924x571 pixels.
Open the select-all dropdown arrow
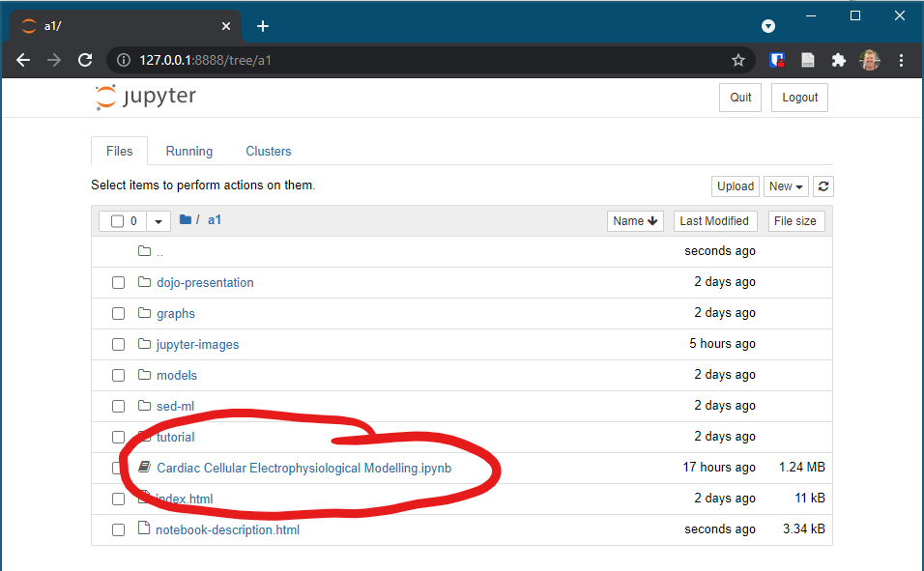click(159, 221)
